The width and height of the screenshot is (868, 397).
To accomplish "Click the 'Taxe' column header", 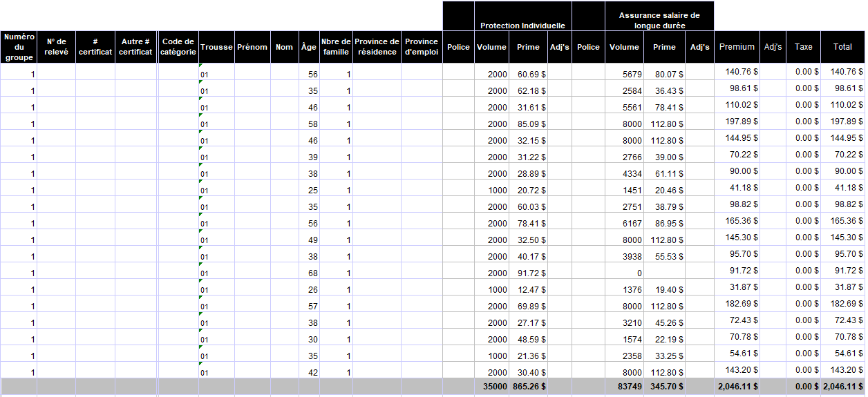I will tap(804, 47).
